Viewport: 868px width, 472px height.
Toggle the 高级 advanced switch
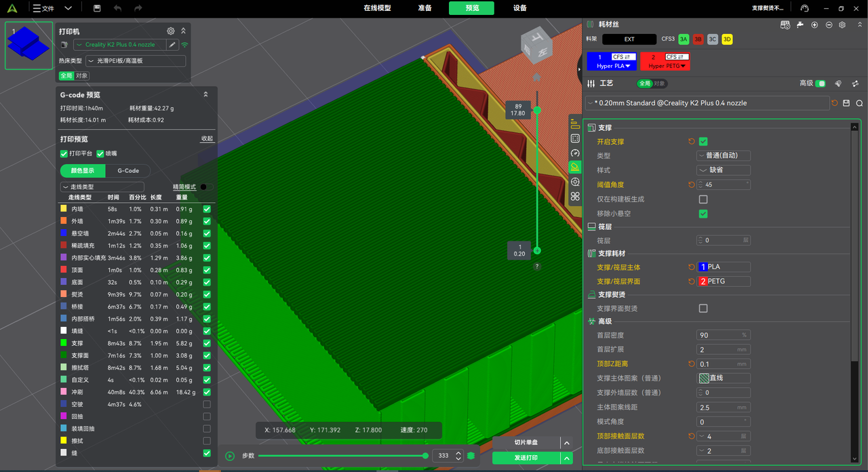(x=821, y=83)
